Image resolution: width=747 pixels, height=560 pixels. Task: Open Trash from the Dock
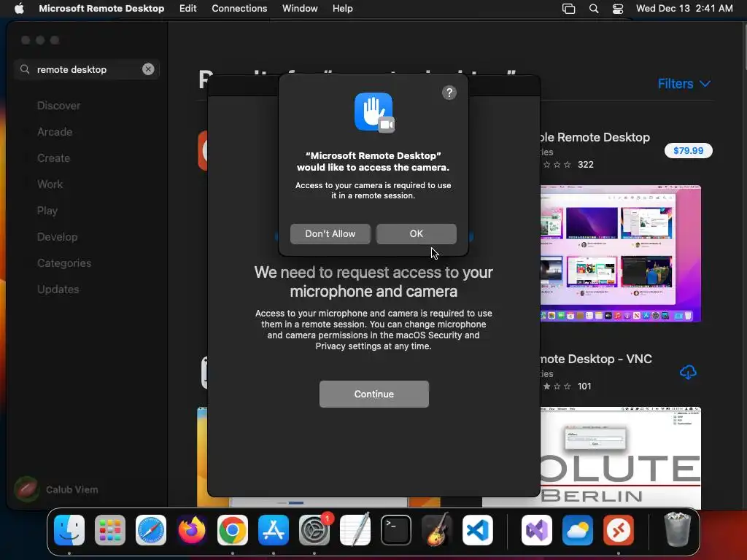pos(677,529)
